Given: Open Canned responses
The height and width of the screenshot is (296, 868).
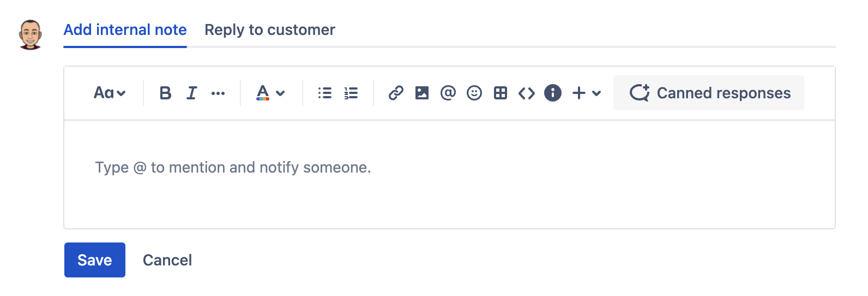Looking at the screenshot, I should coord(709,93).
